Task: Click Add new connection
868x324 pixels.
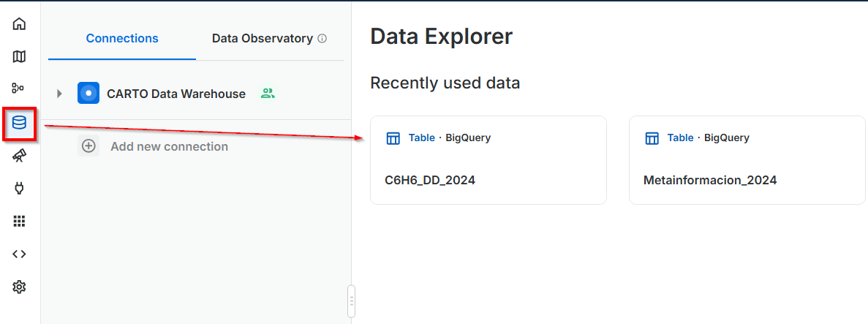Action: coord(169,146)
